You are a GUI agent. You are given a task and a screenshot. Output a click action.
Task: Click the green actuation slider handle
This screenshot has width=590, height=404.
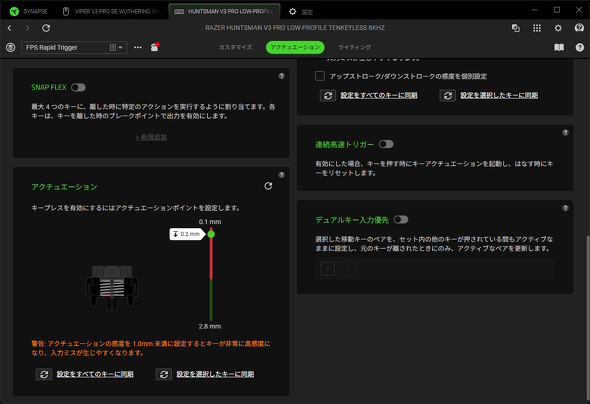(x=211, y=234)
